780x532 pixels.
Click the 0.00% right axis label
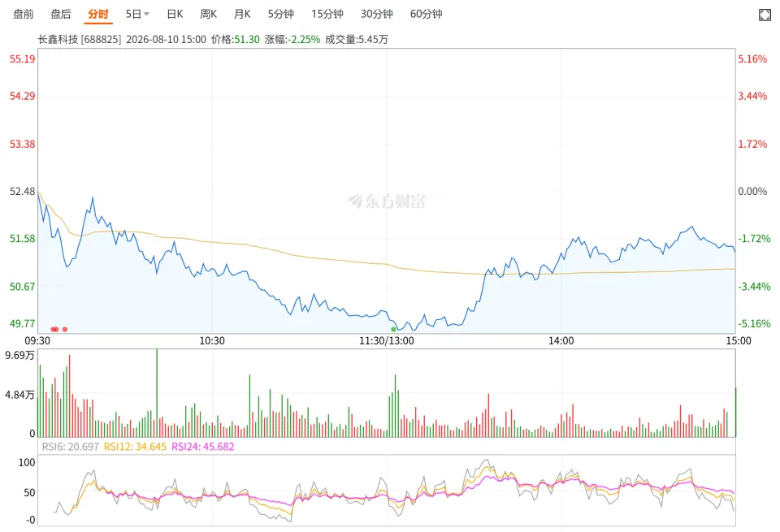point(752,192)
